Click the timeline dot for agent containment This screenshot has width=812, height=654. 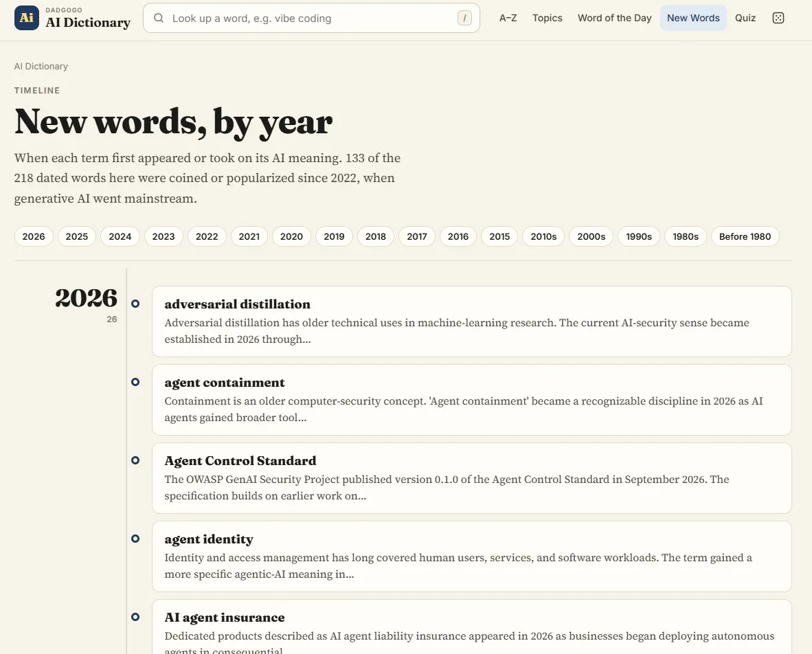(x=135, y=382)
